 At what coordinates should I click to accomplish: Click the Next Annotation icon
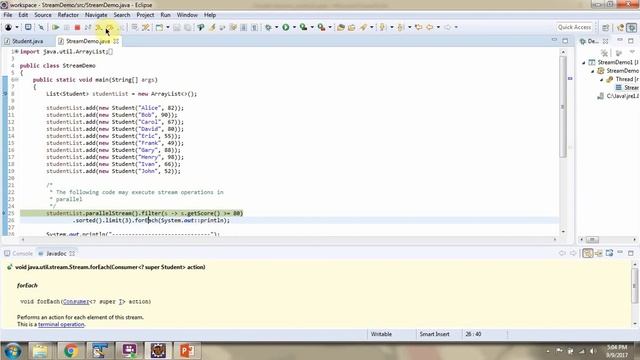click(x=382, y=27)
